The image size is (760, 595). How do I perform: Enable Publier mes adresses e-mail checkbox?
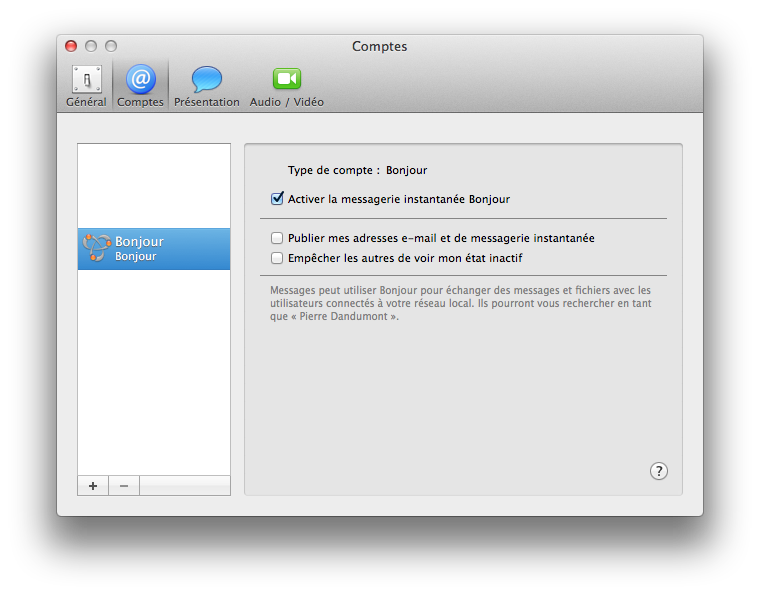[278, 238]
